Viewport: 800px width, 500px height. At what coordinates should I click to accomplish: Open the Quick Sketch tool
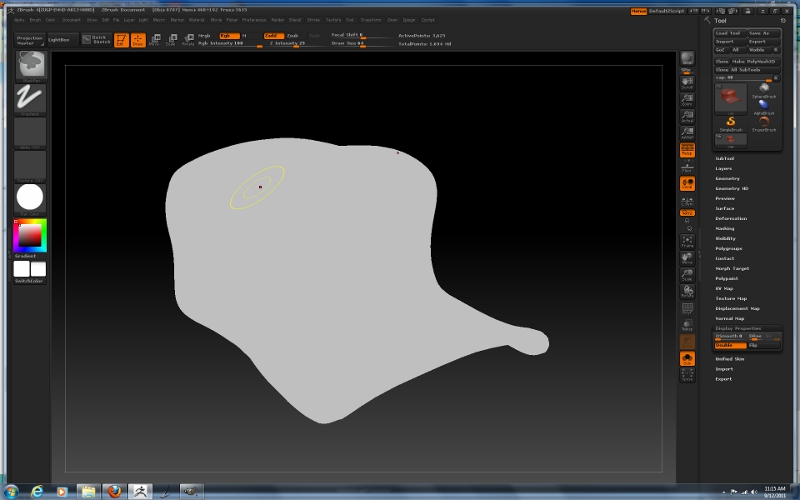point(96,40)
